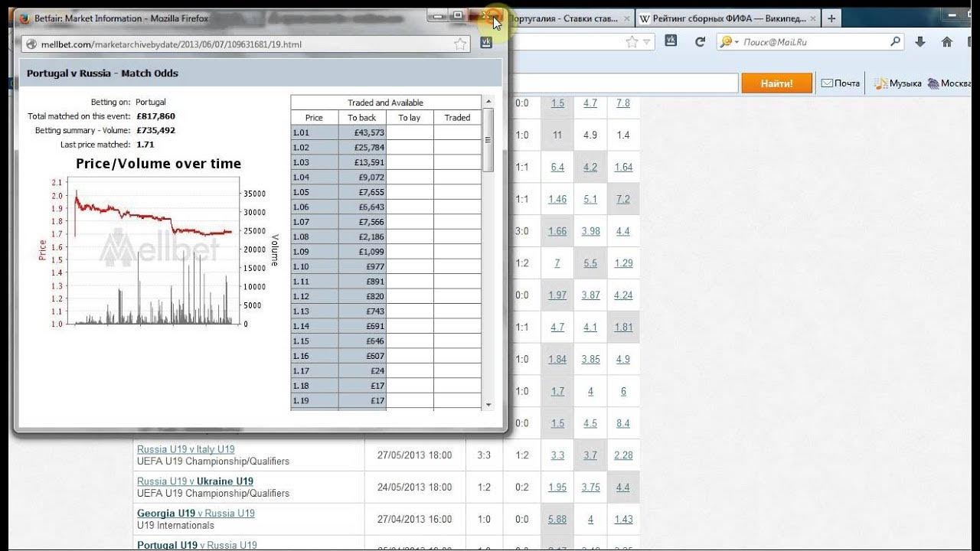Click popup address bar with mellbet.com URL

[x=245, y=44]
